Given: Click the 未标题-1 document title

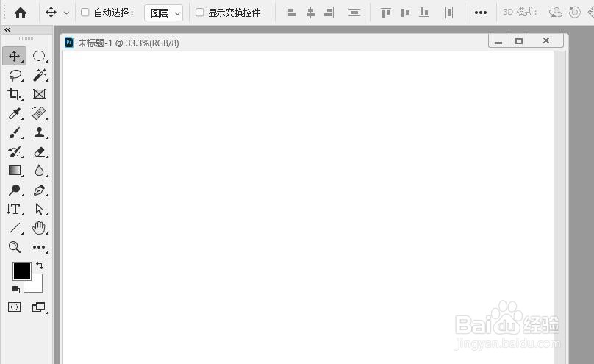Looking at the screenshot, I should pos(128,43).
